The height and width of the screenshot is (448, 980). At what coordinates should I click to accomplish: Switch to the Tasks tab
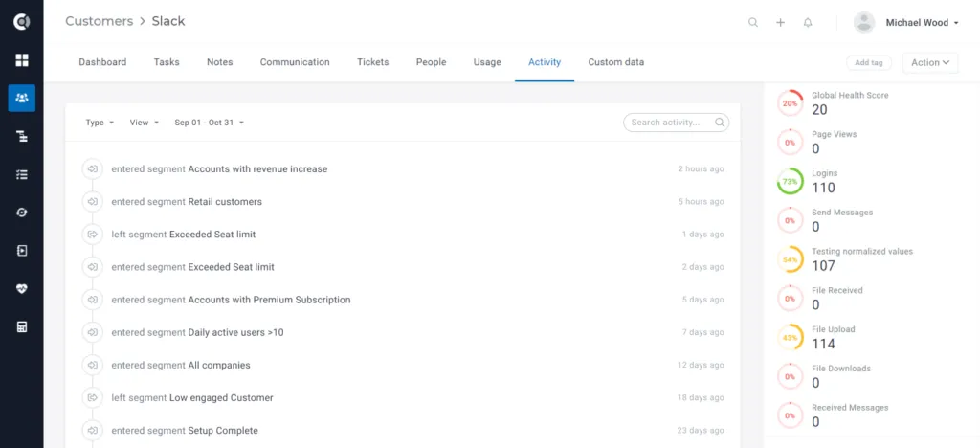point(167,62)
